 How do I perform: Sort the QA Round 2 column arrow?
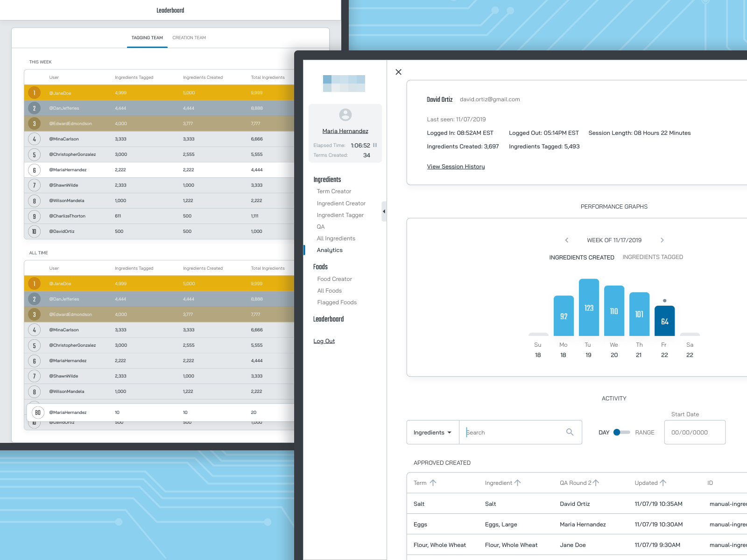click(596, 483)
